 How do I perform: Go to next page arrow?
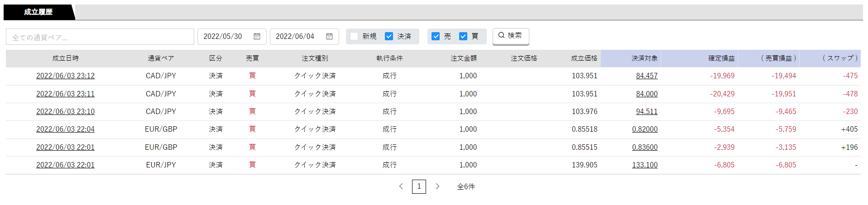pyautogui.click(x=437, y=186)
